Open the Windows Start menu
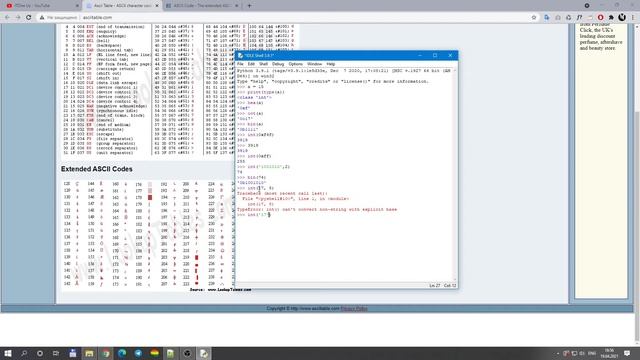Image resolution: width=640 pixels, height=360 pixels. pyautogui.click(x=8, y=353)
